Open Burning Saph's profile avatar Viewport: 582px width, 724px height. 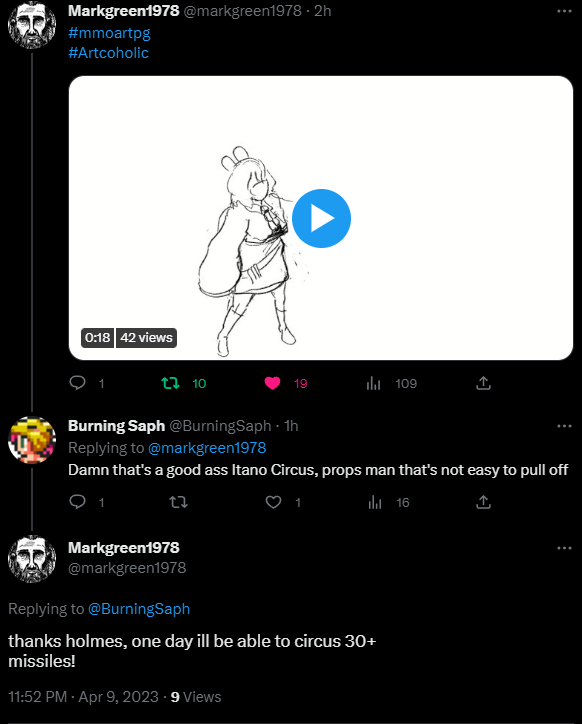coord(32,440)
